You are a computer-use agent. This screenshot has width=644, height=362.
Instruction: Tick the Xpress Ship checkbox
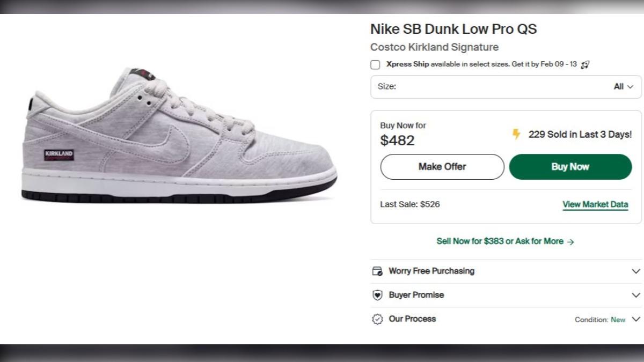tap(375, 65)
